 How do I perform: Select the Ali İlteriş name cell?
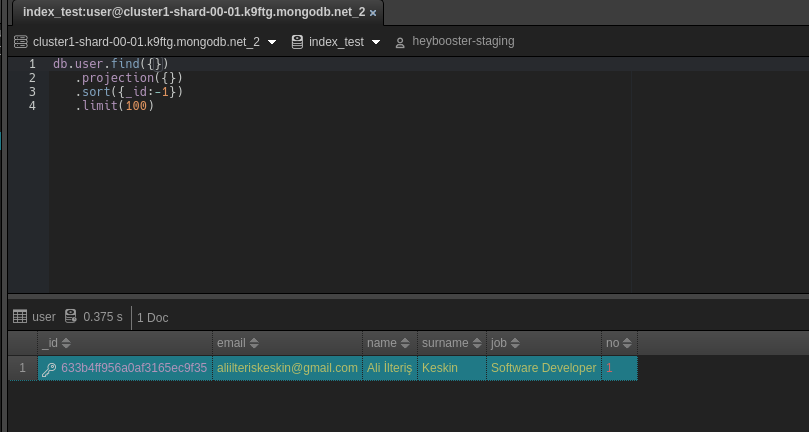pyautogui.click(x=390, y=368)
